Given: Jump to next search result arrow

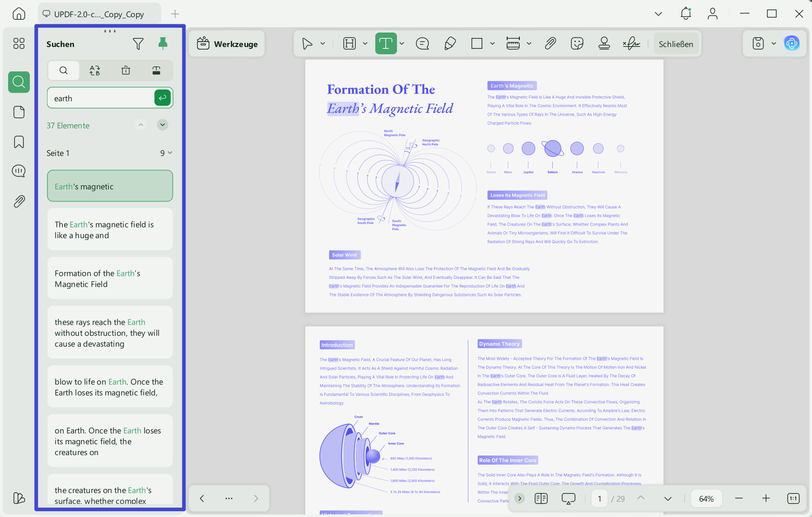Looking at the screenshot, I should tap(163, 125).
